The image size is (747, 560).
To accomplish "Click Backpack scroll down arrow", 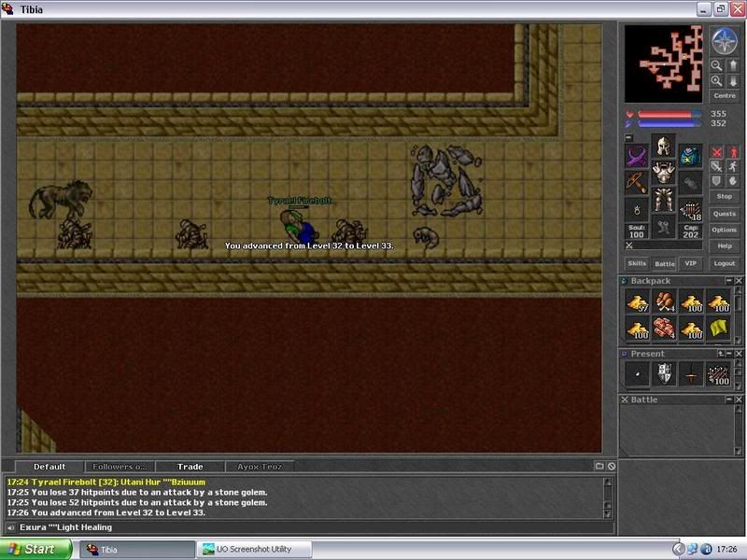I will [x=739, y=340].
